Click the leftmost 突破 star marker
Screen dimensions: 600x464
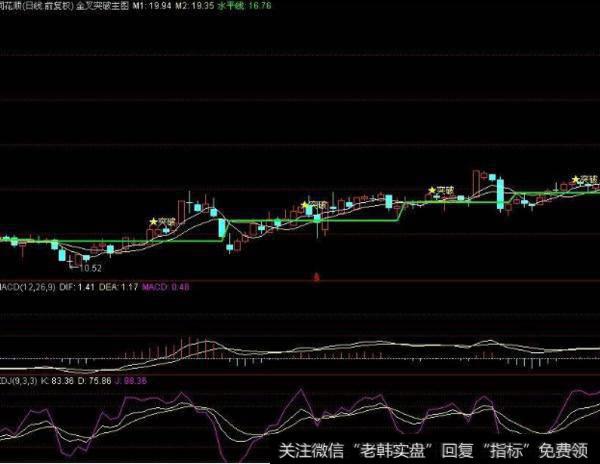(x=153, y=222)
